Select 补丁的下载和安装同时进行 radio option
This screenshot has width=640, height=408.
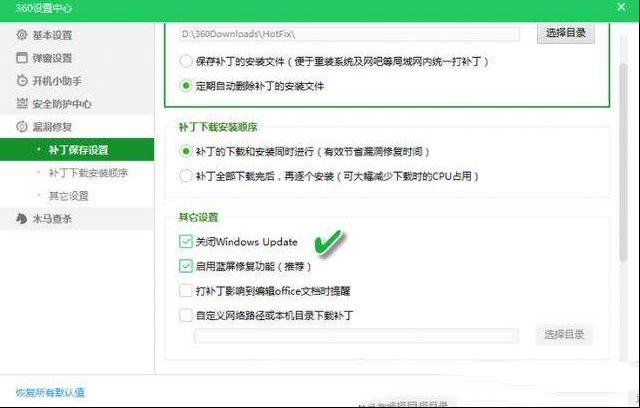click(x=186, y=151)
